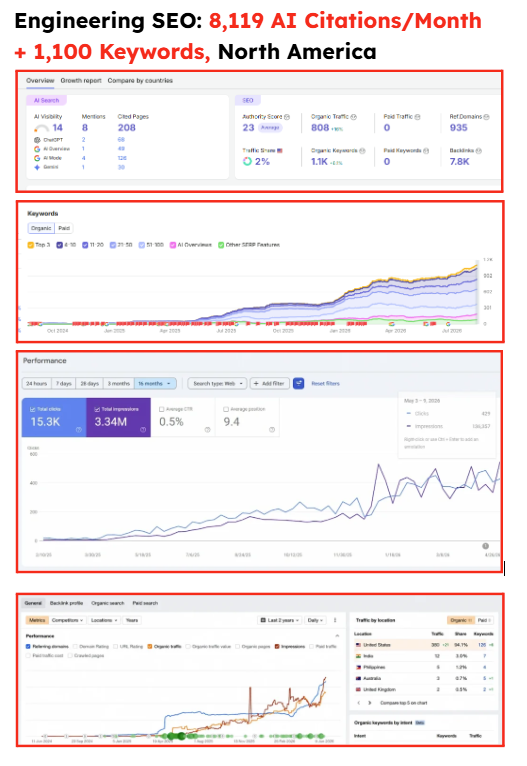527x766 pixels.
Task: Select the Paid keywords toggle button
Action: click(64, 228)
